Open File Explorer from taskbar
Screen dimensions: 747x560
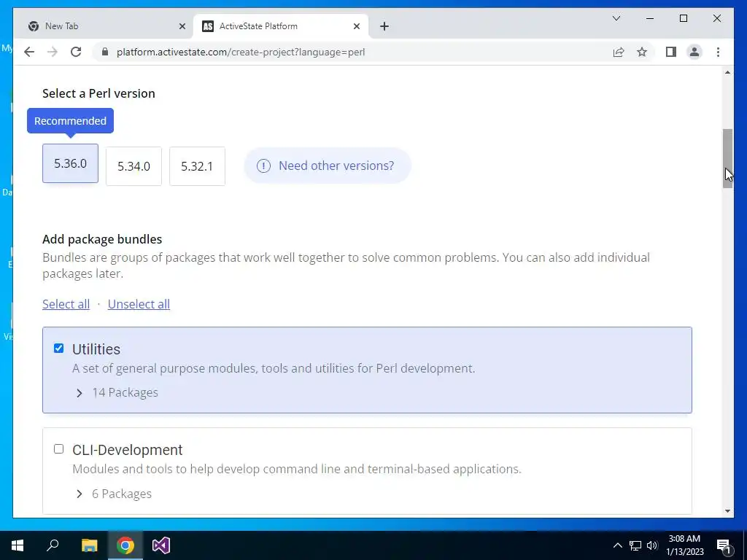click(x=89, y=545)
